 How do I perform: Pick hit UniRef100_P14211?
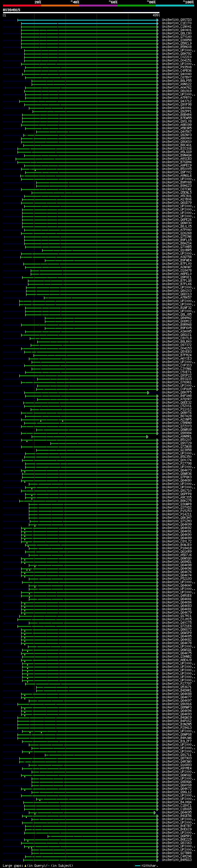(x=176, y=515)
